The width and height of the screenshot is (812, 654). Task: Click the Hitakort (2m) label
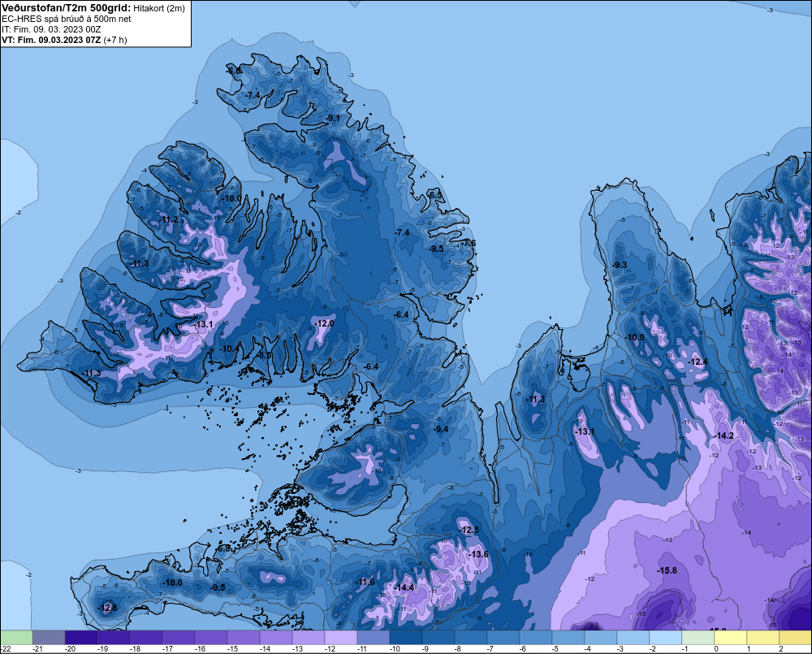pos(158,8)
